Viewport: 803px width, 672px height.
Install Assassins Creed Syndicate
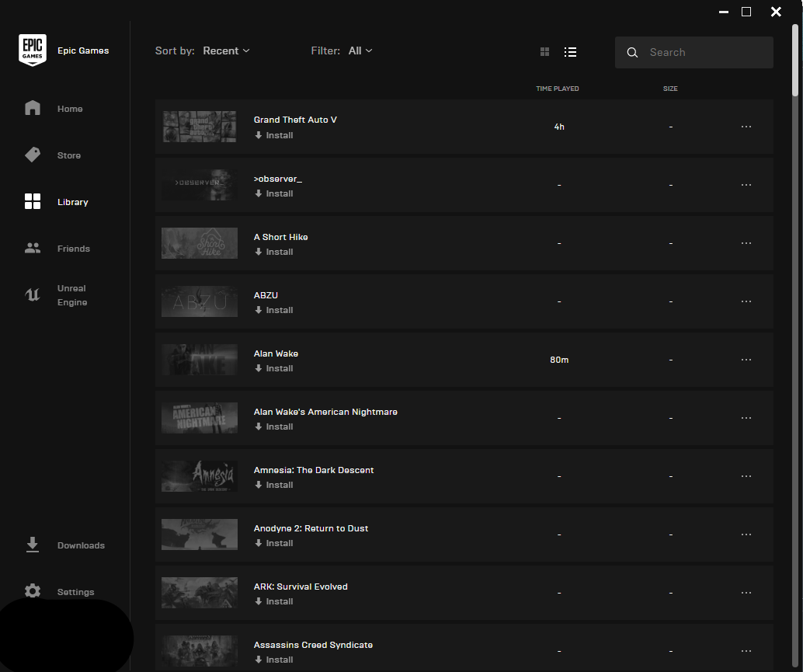[x=274, y=660]
